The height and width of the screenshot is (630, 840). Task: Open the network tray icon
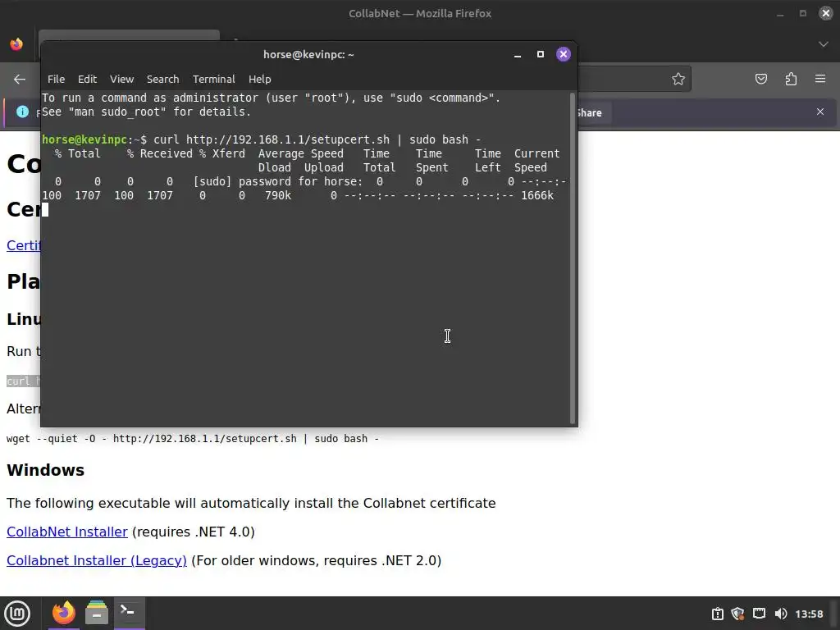(759, 614)
